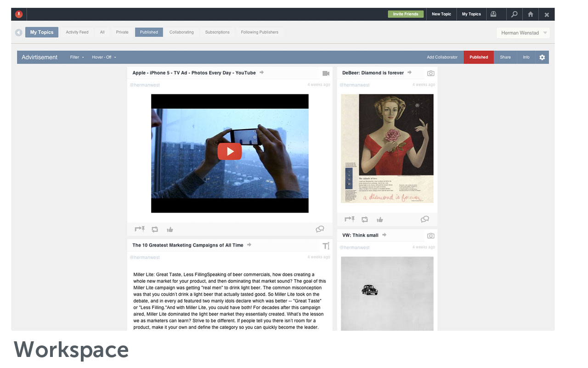This screenshot has height=368, width=588.
Task: Click arrow next to 10 Greatest Marketing title
Action: pos(249,245)
